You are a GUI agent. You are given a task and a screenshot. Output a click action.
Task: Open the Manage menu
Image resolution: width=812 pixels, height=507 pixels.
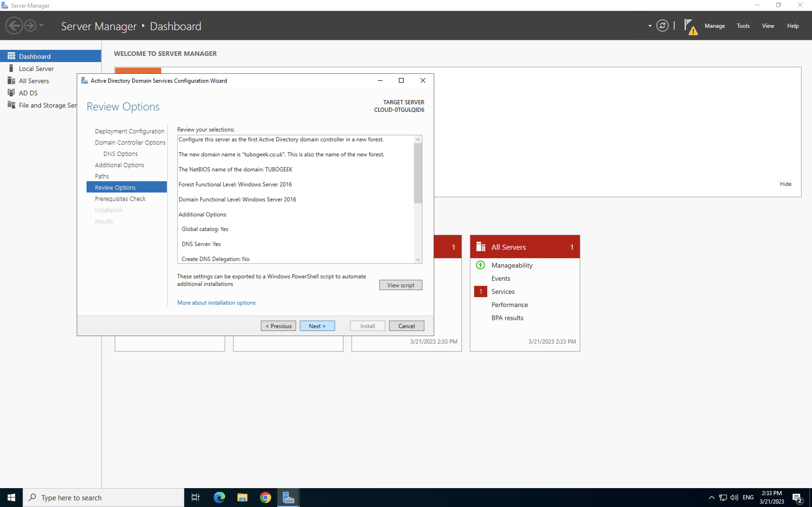tap(714, 26)
